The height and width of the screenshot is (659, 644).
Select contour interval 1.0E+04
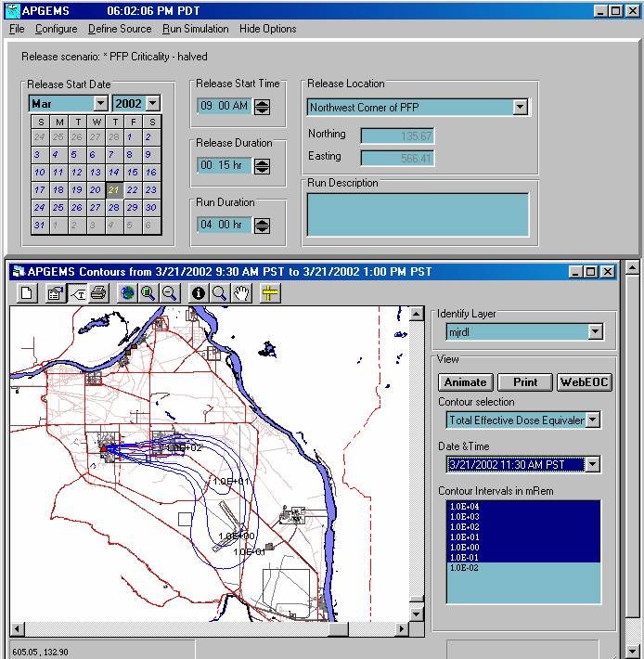(x=523, y=507)
